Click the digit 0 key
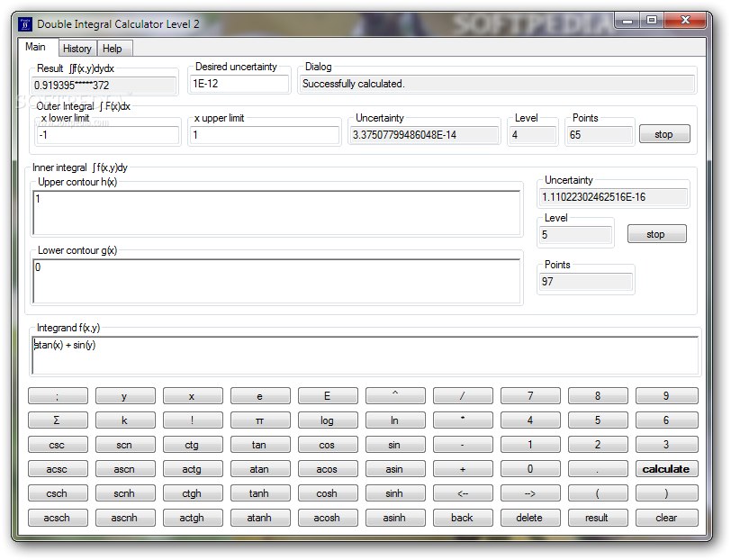This screenshot has width=731, height=560. [529, 468]
